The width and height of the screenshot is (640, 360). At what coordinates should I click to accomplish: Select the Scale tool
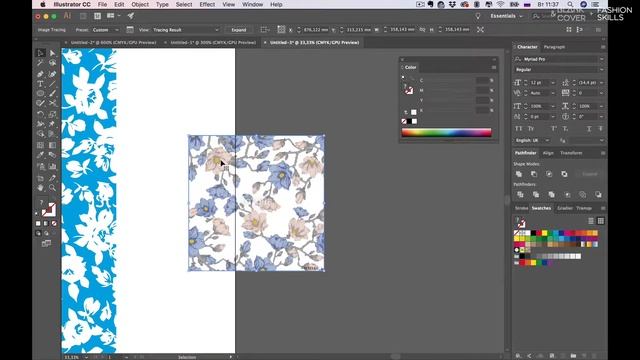(52, 114)
